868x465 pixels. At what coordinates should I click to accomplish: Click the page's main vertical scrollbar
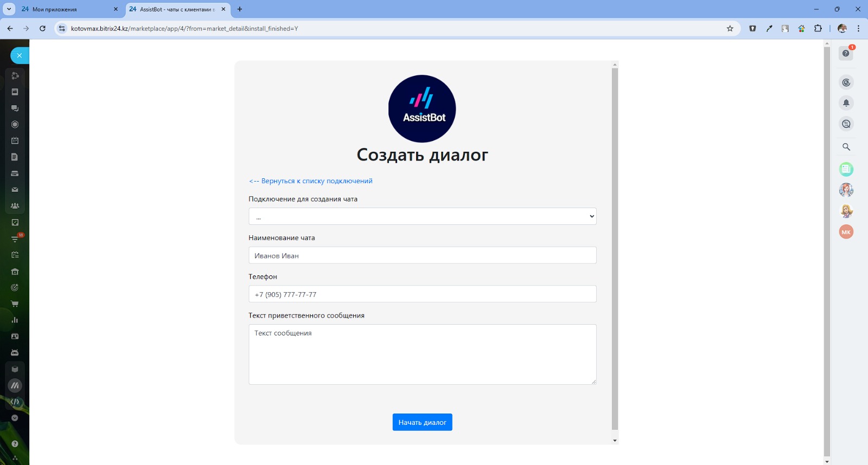point(827,252)
